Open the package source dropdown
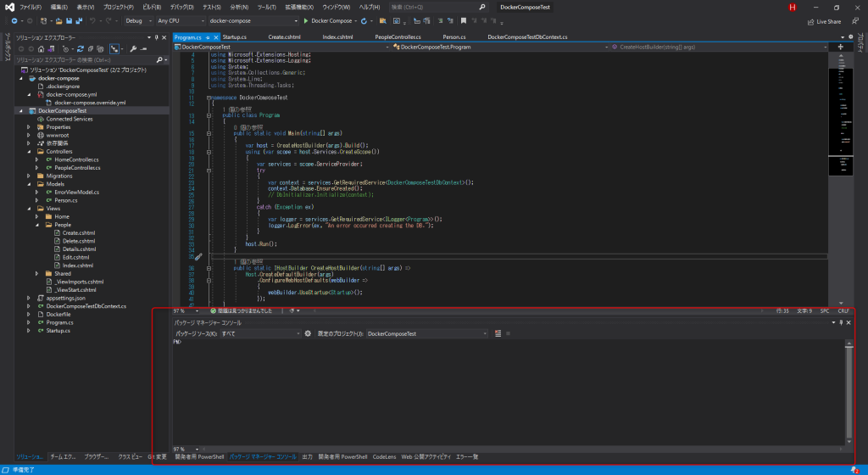 click(260, 333)
